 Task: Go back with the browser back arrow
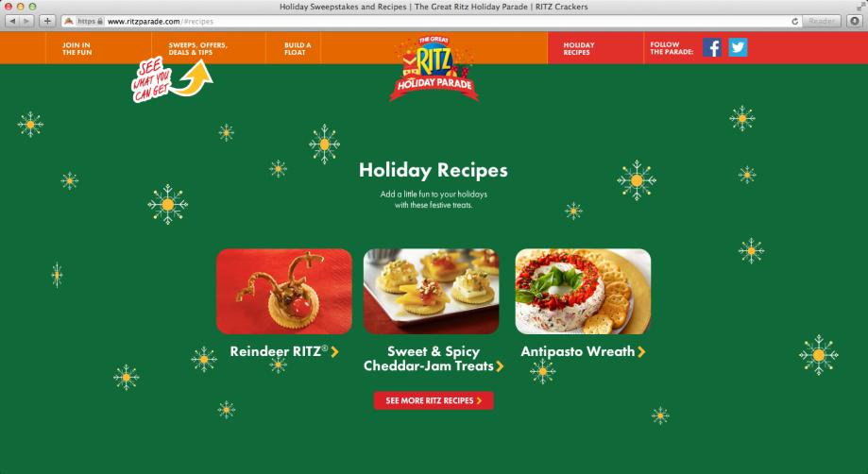pyautogui.click(x=12, y=21)
